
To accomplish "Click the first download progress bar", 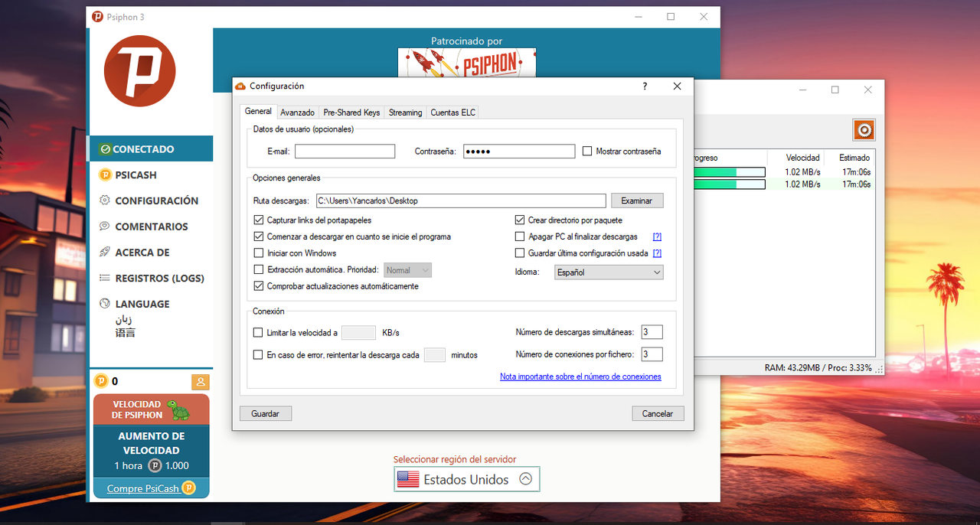I will pos(728,172).
